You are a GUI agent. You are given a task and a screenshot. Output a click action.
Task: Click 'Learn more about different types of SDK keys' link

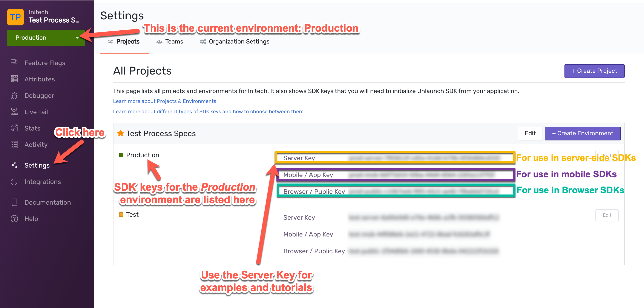tap(208, 111)
